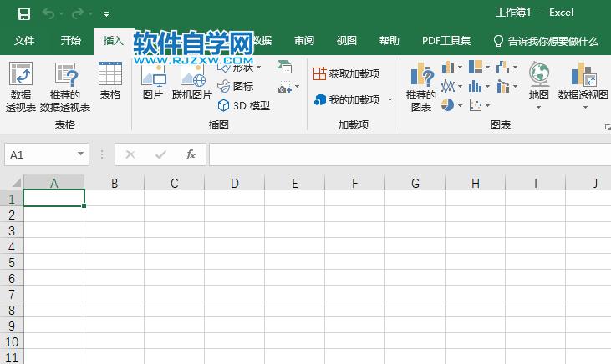Viewport: 611px width, 364px height.
Task: Click 推荐的数据透视表 (Recommended PivotTables)
Action: (x=65, y=87)
